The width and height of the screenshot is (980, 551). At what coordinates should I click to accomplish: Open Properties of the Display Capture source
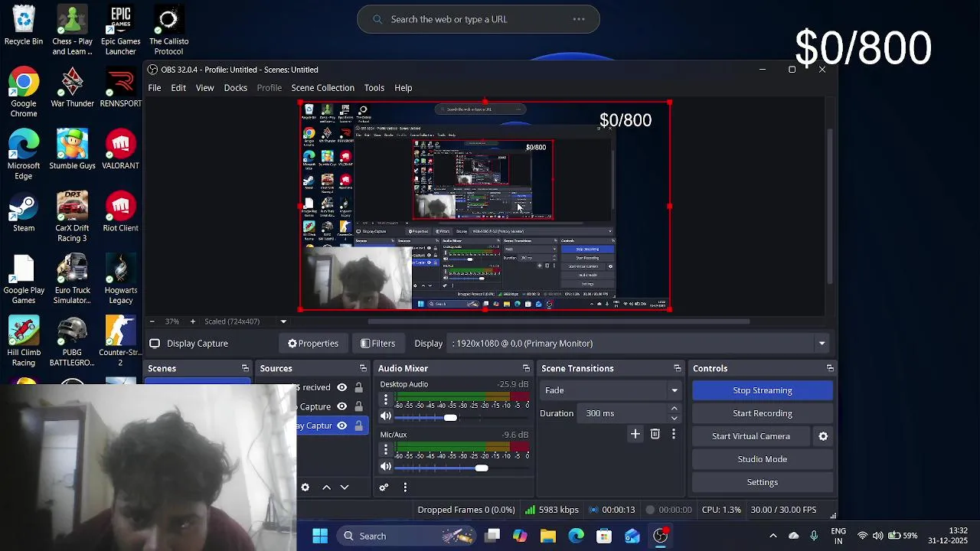coord(313,344)
